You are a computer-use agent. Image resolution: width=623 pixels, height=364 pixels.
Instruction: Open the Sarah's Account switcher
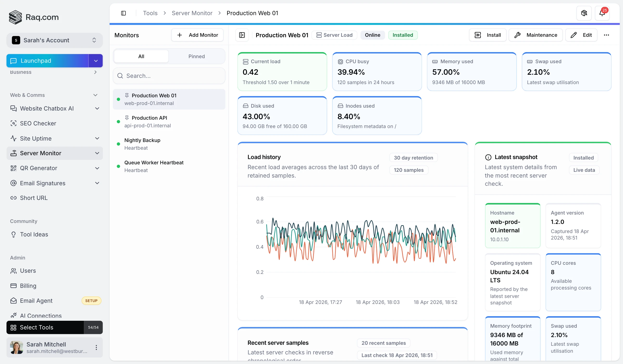click(54, 40)
